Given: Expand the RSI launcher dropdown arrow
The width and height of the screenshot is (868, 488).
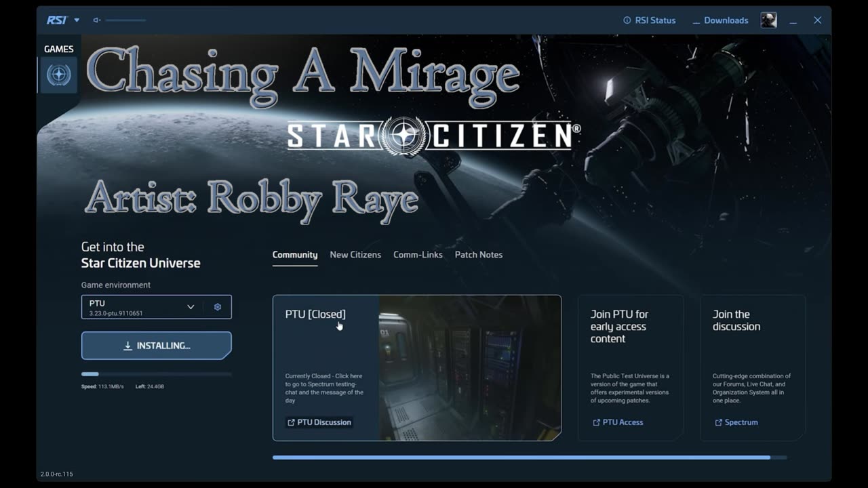Looking at the screenshot, I should (x=77, y=20).
